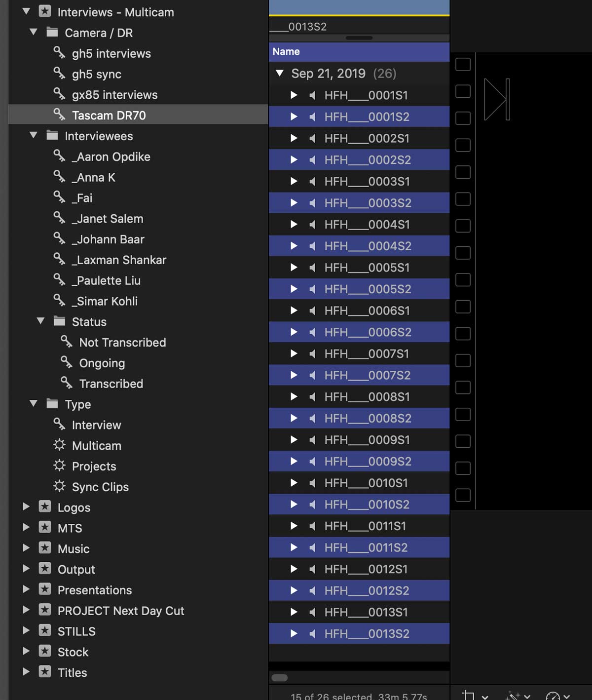This screenshot has width=592, height=700.
Task: Collapse the Type folder
Action: click(34, 403)
